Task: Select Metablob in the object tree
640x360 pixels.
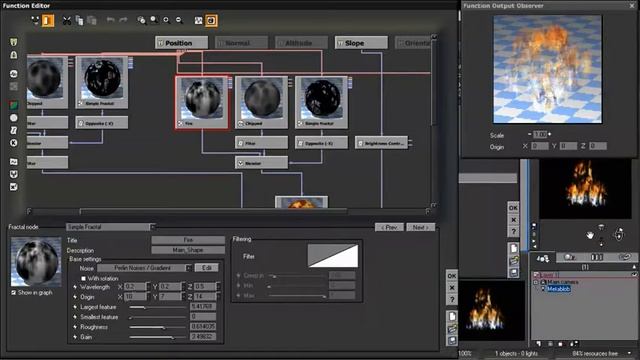Action: (x=558, y=289)
